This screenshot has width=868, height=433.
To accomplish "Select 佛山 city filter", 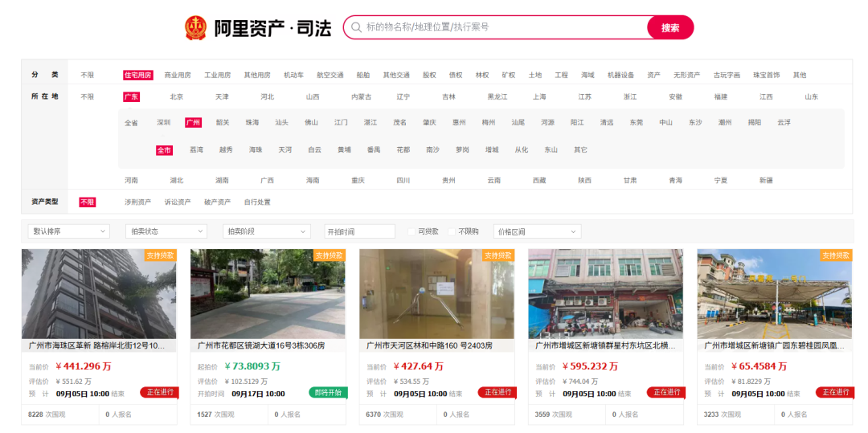I will pyautogui.click(x=312, y=123).
